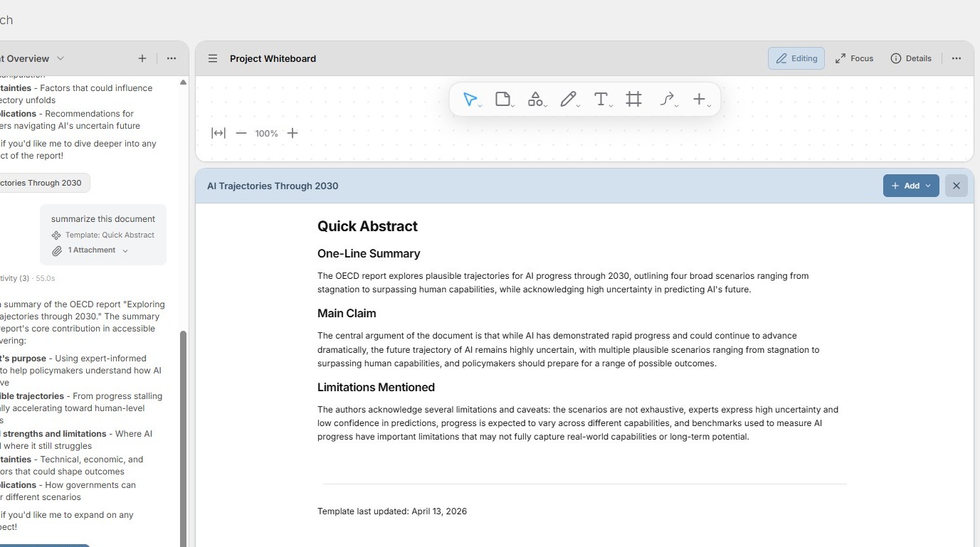Screen dimensions: 980x547
Task: Switch to Focus mode
Action: (854, 58)
